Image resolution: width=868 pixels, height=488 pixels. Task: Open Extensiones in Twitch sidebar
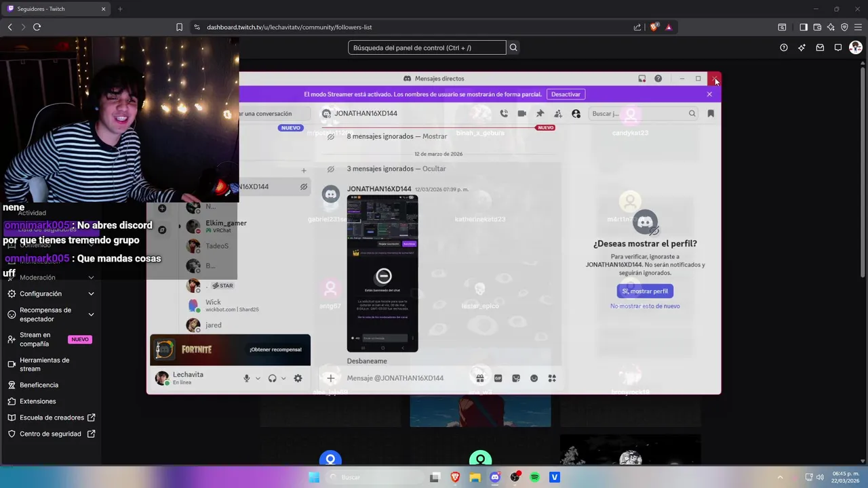click(x=51, y=401)
